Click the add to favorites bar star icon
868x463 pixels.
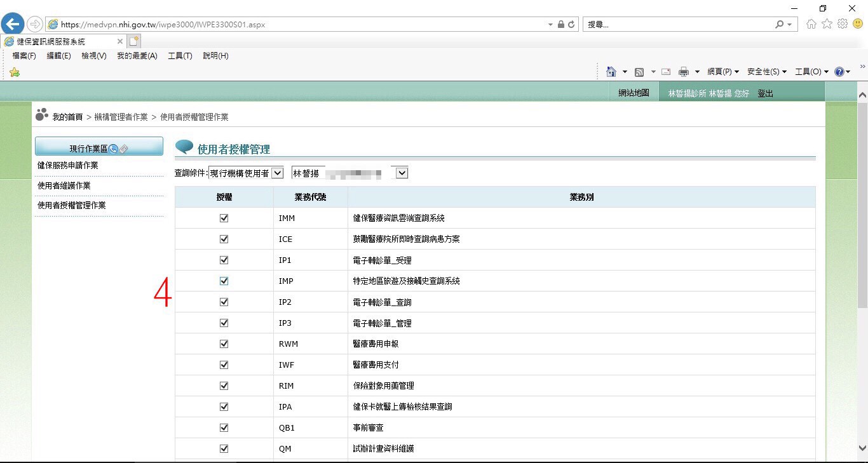click(15, 72)
